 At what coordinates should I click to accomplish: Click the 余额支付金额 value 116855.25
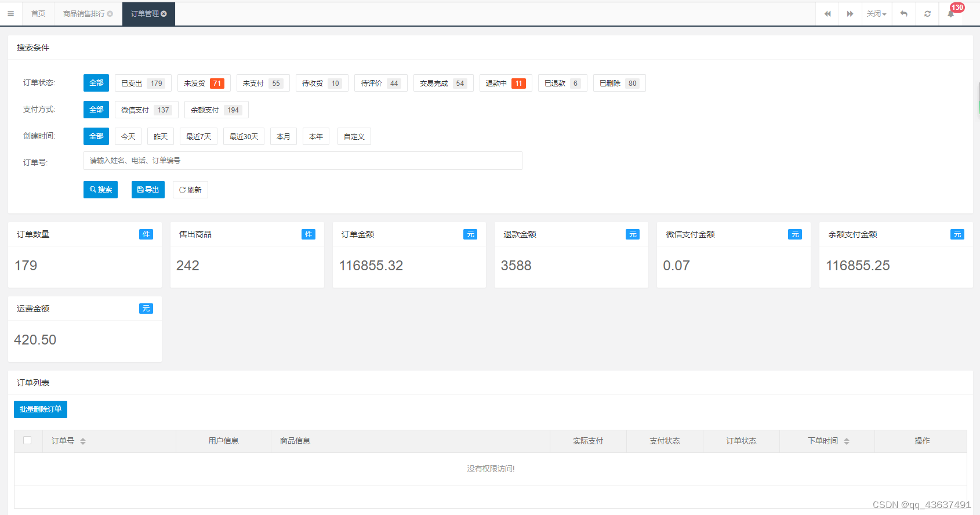click(x=858, y=266)
